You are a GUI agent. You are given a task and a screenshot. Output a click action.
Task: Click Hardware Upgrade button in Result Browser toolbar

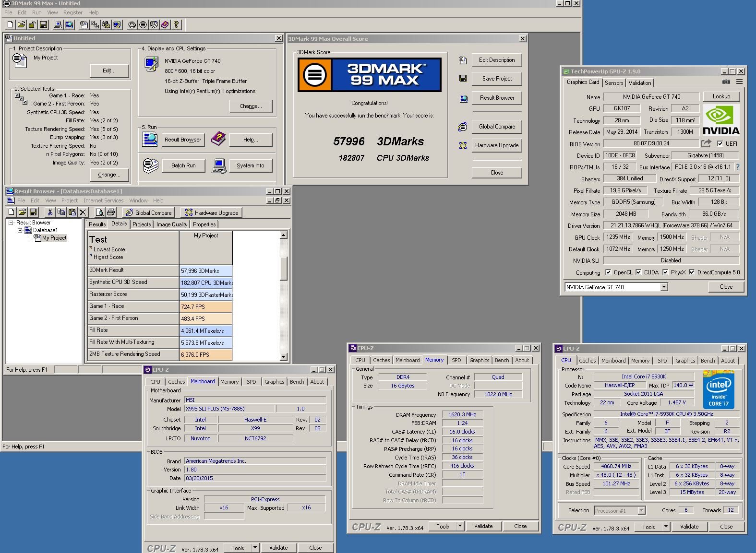pos(212,212)
